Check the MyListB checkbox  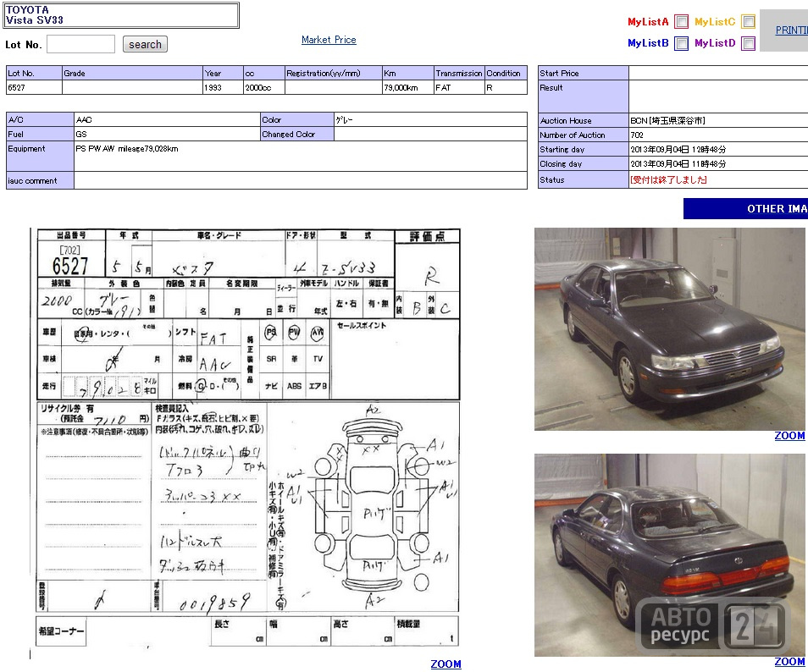(681, 43)
